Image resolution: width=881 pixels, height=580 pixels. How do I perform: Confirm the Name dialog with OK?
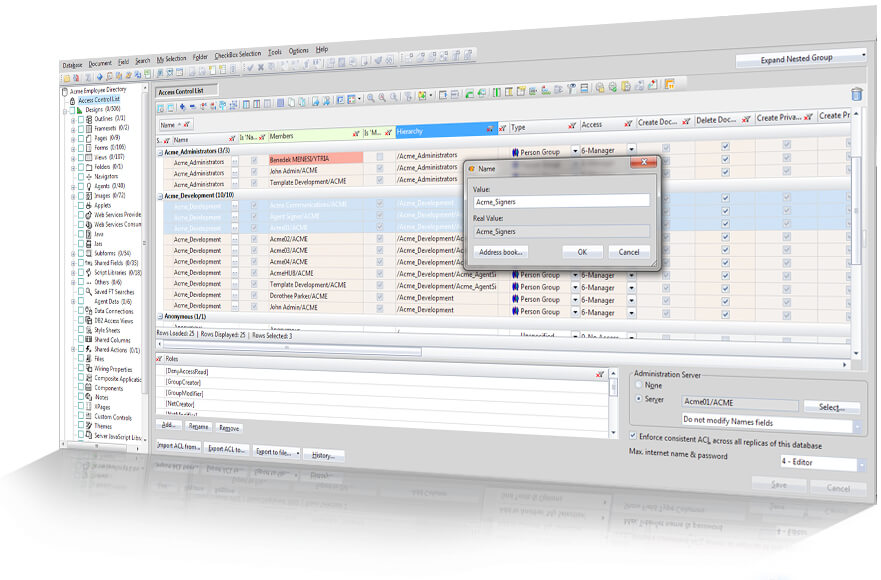point(582,252)
